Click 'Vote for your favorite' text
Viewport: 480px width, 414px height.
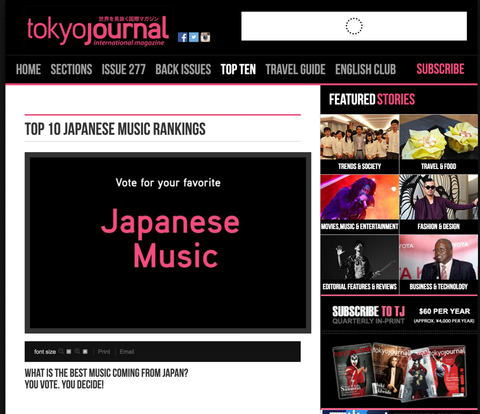[x=168, y=183]
